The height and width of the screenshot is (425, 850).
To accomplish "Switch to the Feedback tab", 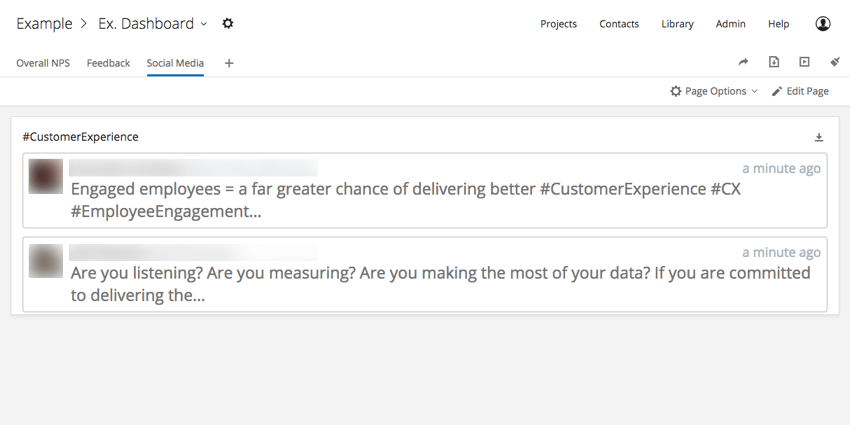I will [108, 63].
